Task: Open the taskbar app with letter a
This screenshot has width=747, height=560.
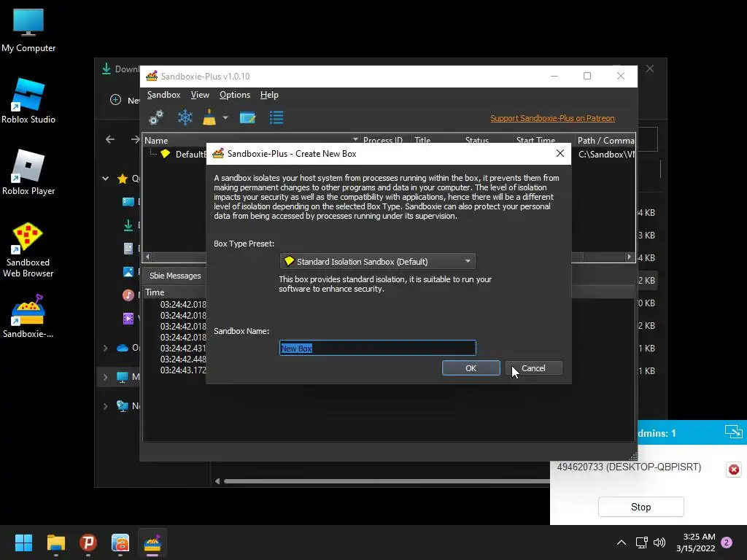Action: pos(120,542)
